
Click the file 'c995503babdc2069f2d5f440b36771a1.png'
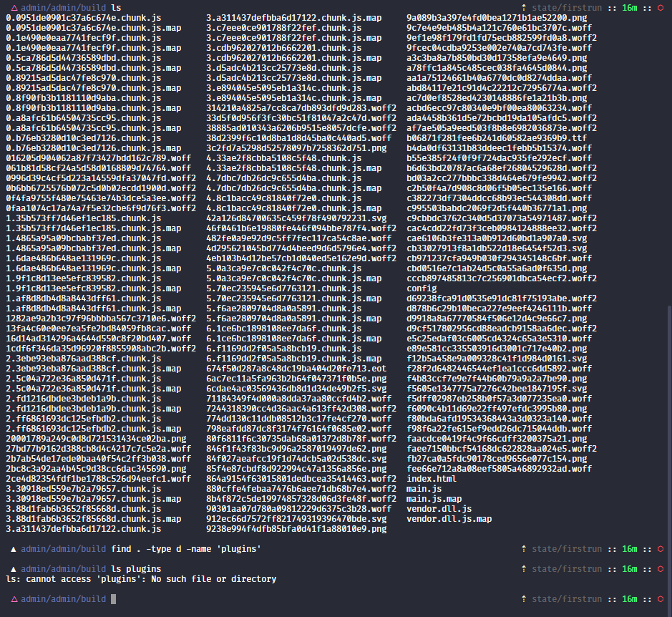pos(496,208)
